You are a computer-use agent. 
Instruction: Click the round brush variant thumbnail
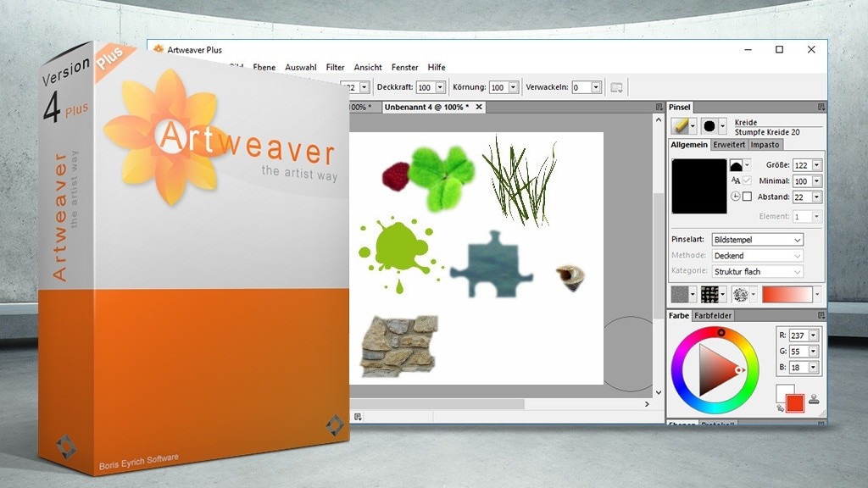pos(709,126)
